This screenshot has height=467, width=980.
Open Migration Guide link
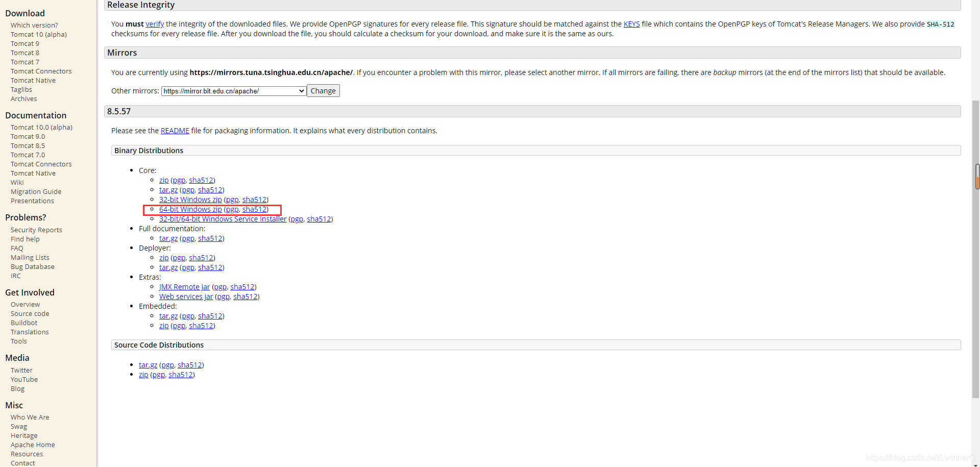36,192
